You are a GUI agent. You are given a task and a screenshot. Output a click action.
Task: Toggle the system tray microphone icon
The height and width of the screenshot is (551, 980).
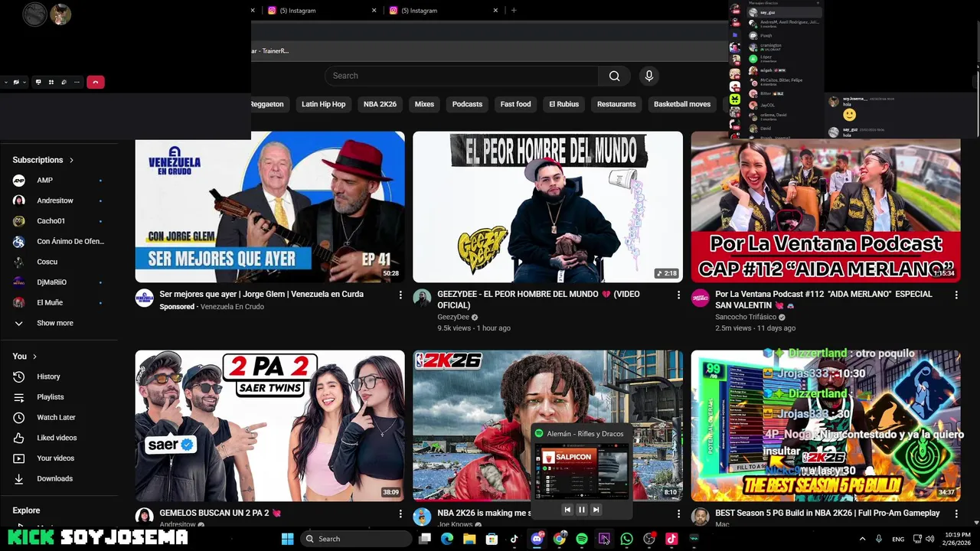878,539
